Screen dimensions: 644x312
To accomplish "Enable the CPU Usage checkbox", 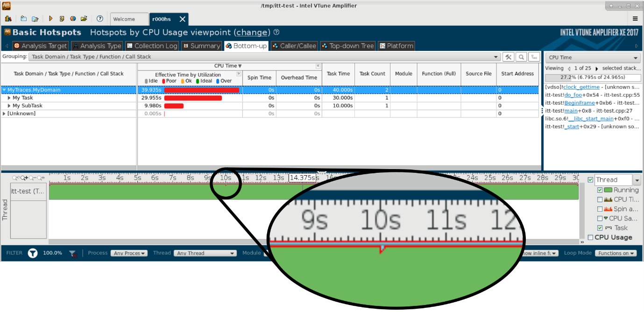I will pyautogui.click(x=590, y=237).
